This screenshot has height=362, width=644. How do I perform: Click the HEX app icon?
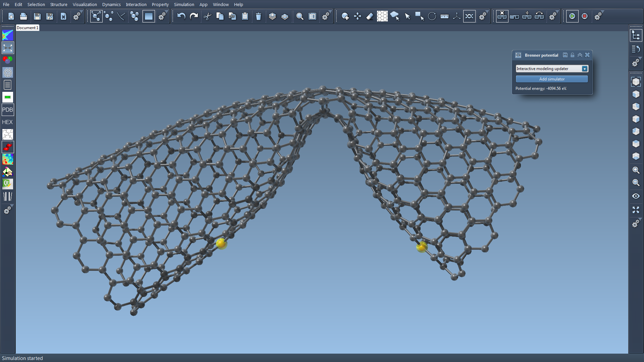click(x=7, y=122)
